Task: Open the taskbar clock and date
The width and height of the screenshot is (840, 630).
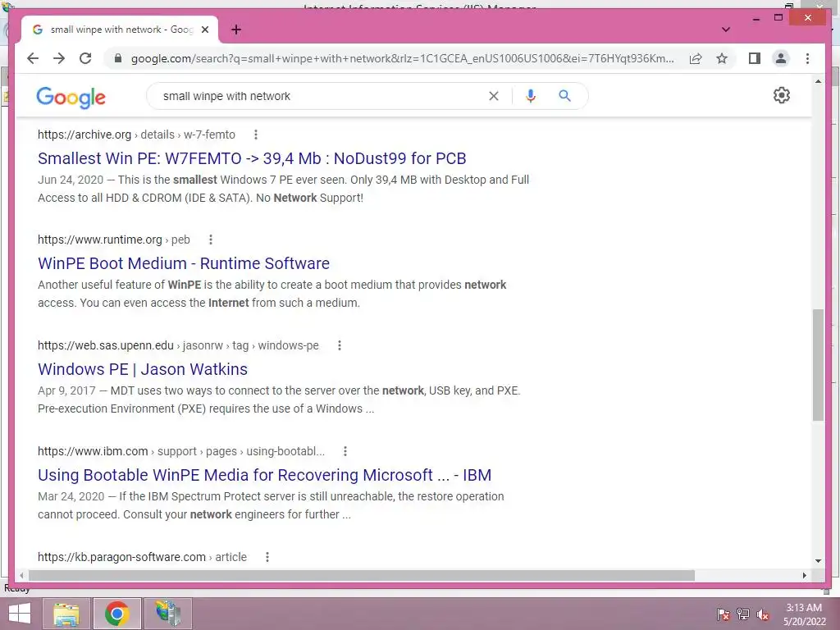Action: click(x=804, y=614)
